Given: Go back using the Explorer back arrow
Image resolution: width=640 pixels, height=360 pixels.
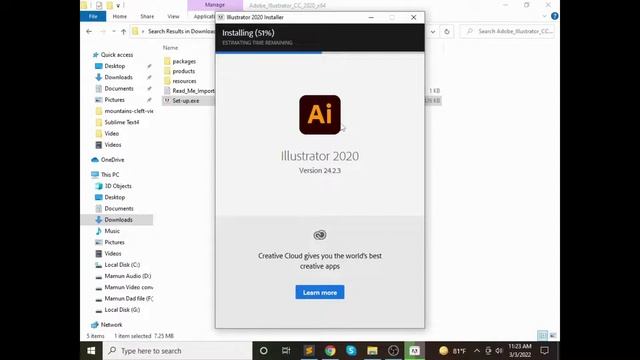Looking at the screenshot, I should pyautogui.click(x=89, y=31).
